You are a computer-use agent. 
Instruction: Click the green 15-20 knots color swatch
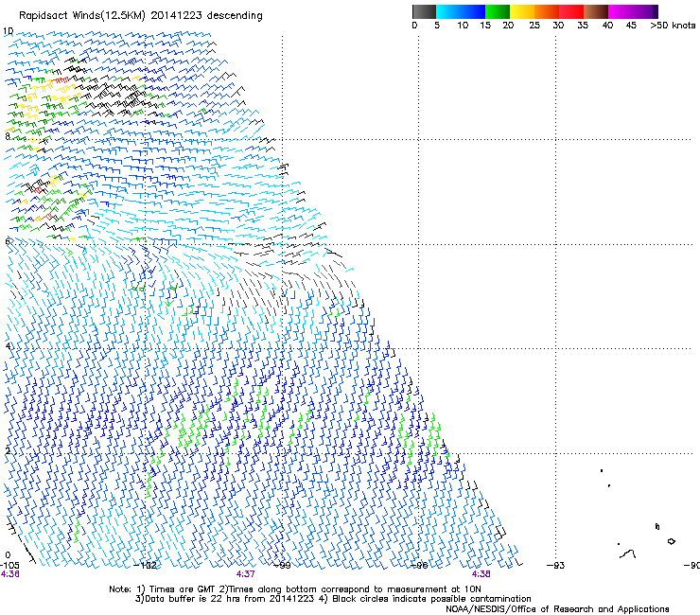(498, 11)
